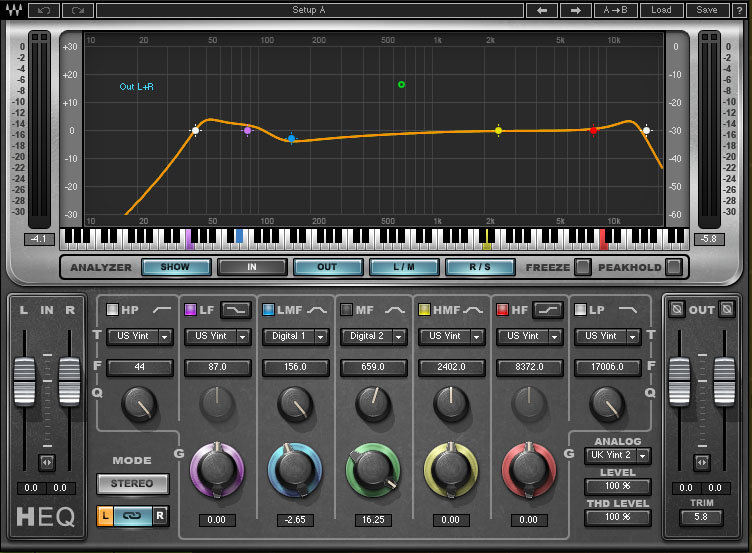Click the green MF gain knob

[373, 470]
